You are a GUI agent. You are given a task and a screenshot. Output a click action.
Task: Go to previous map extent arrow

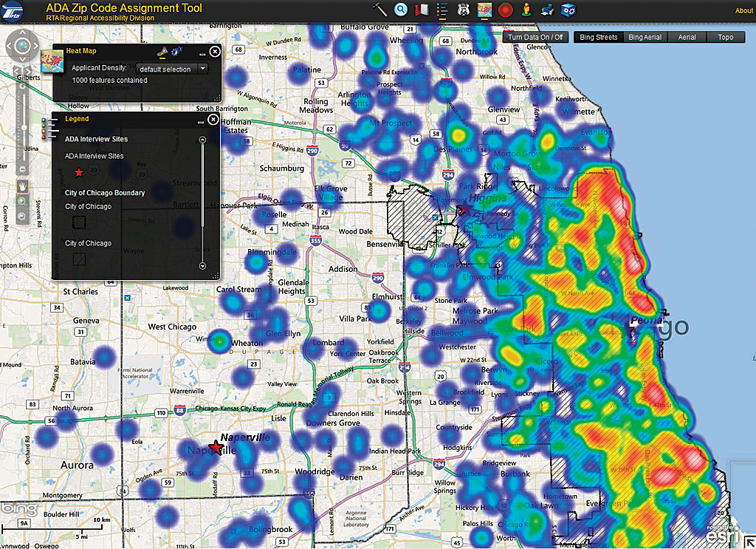[16, 72]
